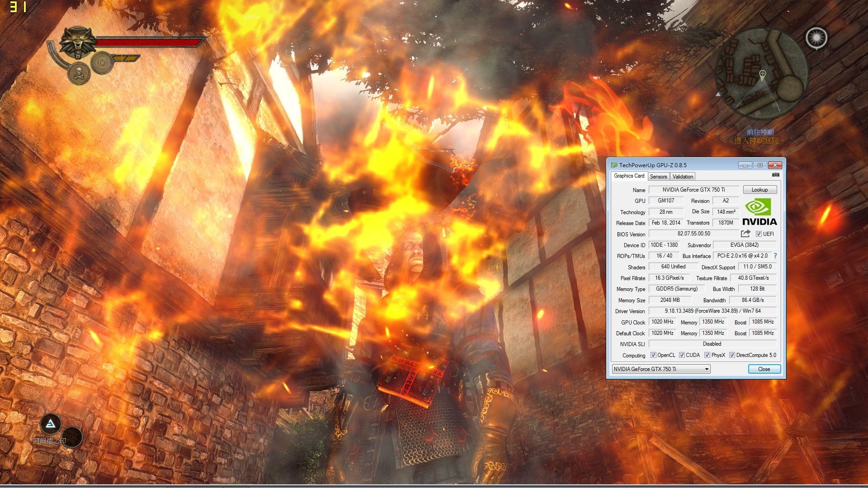Click the red health bar in HUD
The width and height of the screenshot is (868, 488).
tap(150, 42)
